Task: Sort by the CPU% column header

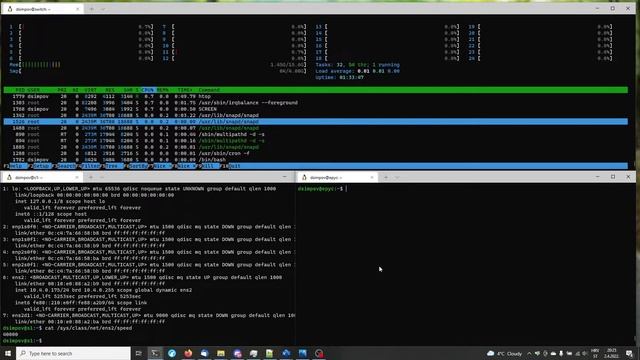Action: click(147, 90)
